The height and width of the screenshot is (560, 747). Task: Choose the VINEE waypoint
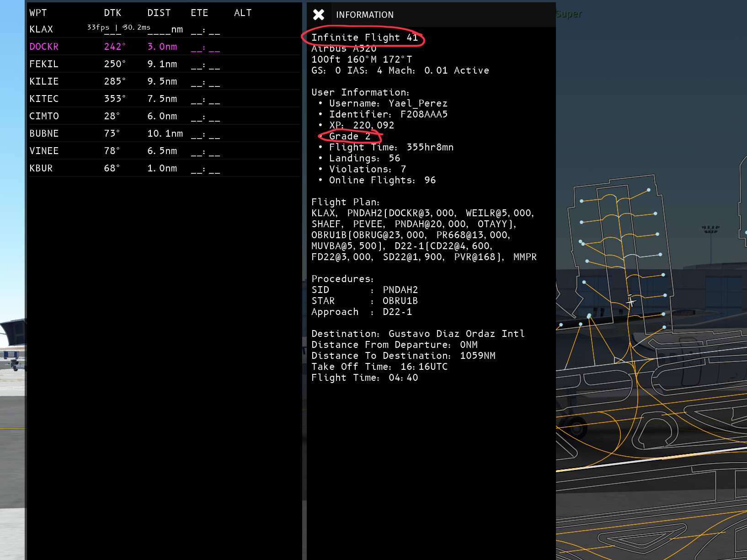(x=164, y=151)
